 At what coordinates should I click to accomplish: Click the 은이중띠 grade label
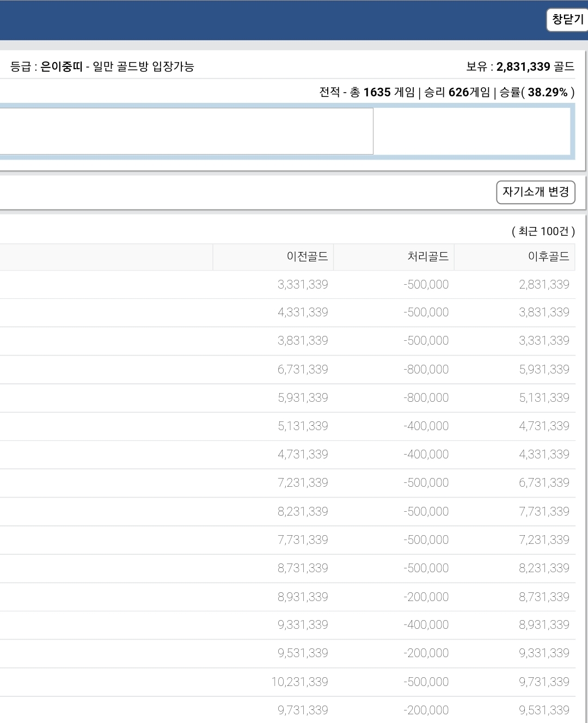click(x=62, y=66)
